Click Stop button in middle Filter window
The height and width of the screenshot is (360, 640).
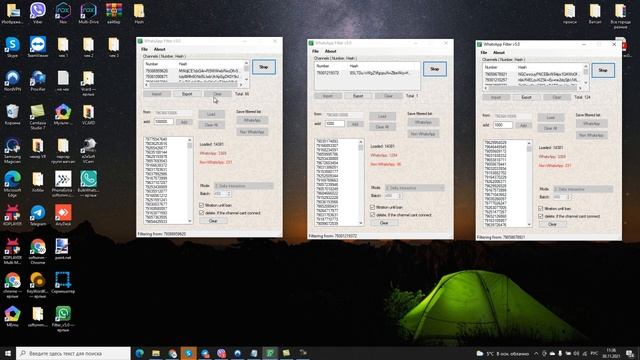[435, 69]
